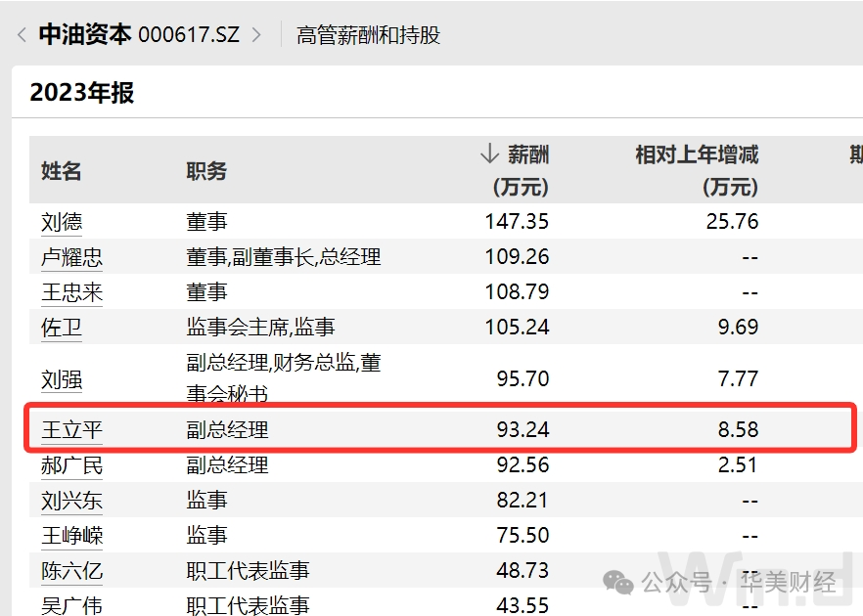Viewport: 863px width, 616px height.
Task: Click 职工代表监事 position in 吴广伟 row
Action: pyautogui.click(x=249, y=605)
